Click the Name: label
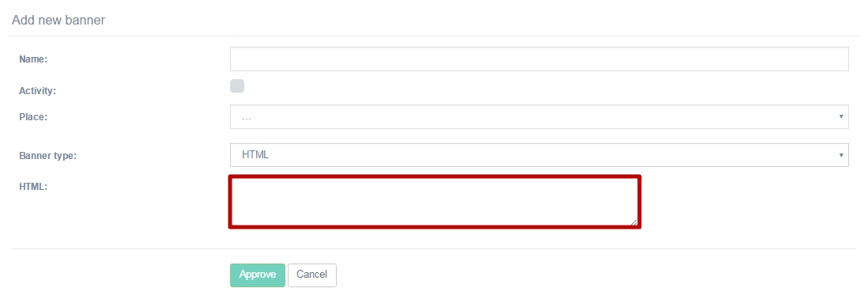Image resolution: width=868 pixels, height=292 pixels. tap(33, 59)
